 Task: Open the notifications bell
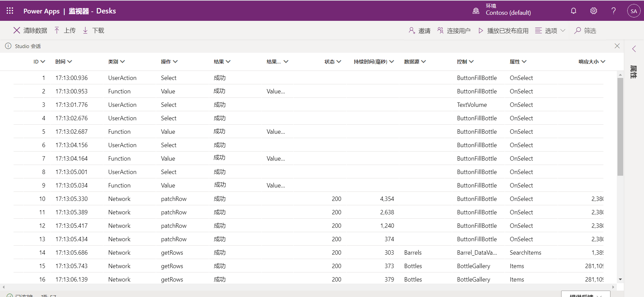point(574,11)
